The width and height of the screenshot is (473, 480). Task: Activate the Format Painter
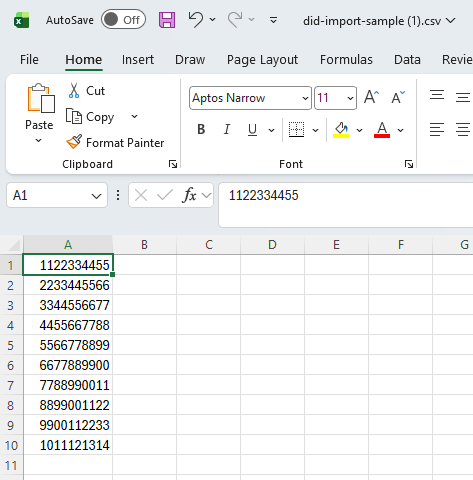tap(115, 143)
